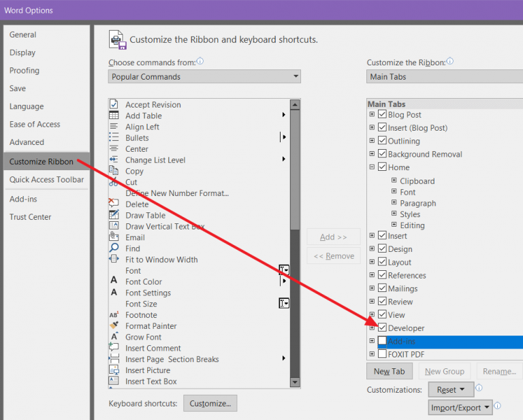Click the commands list scroll-up arrow
The width and height of the screenshot is (523, 420).
[x=295, y=105]
